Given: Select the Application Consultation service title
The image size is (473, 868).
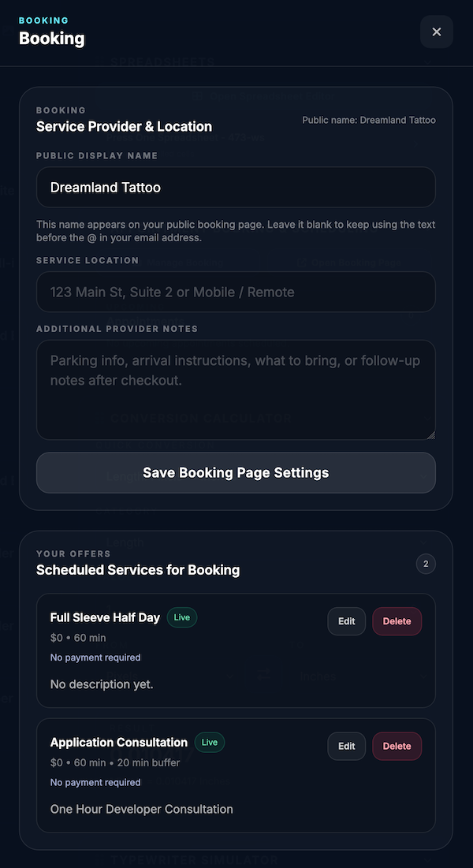Looking at the screenshot, I should click(118, 742).
